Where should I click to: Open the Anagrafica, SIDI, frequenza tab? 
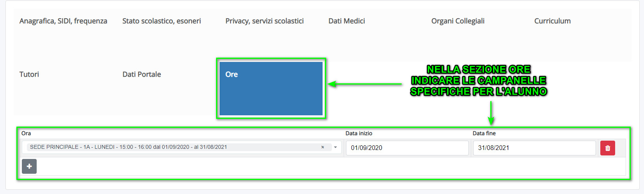point(63,21)
